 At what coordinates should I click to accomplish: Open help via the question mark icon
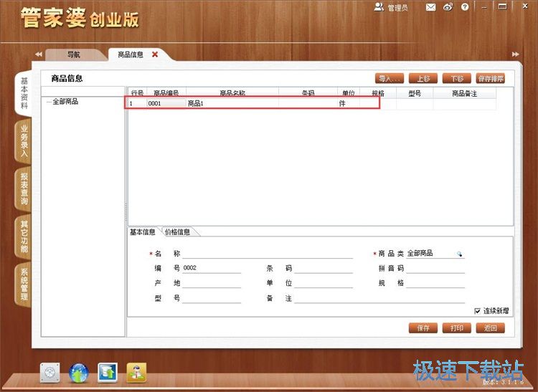[x=466, y=7]
